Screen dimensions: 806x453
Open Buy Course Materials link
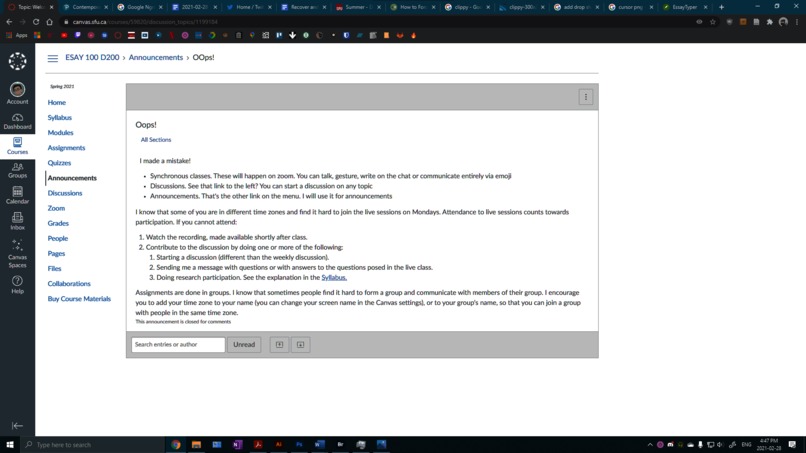[79, 299]
